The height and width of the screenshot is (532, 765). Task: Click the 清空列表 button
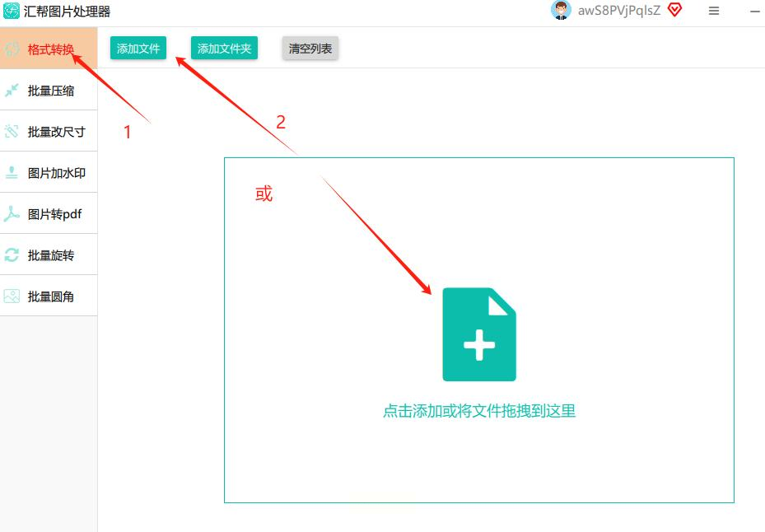point(310,49)
